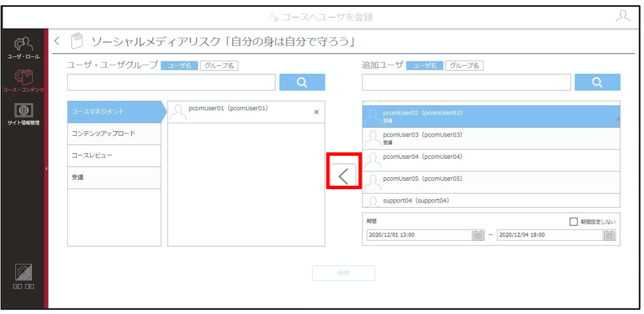
Task: Select the コースレビュー role tab
Action: coord(114,156)
